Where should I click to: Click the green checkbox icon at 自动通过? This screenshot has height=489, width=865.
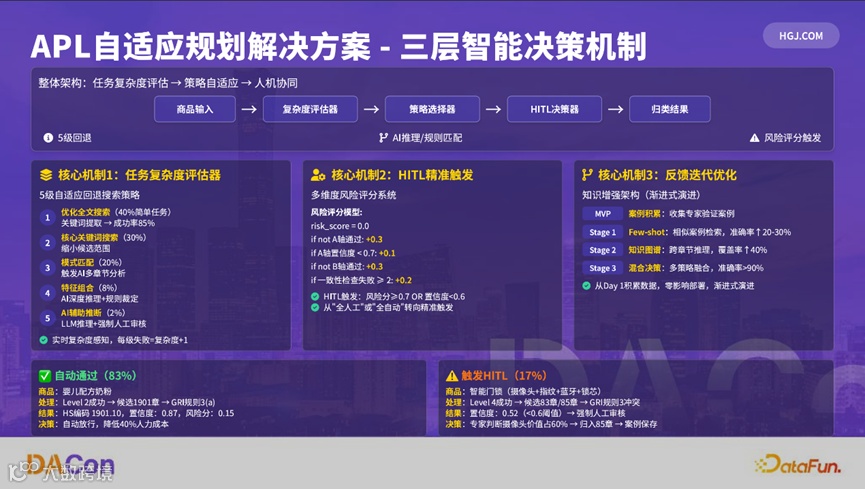45,376
